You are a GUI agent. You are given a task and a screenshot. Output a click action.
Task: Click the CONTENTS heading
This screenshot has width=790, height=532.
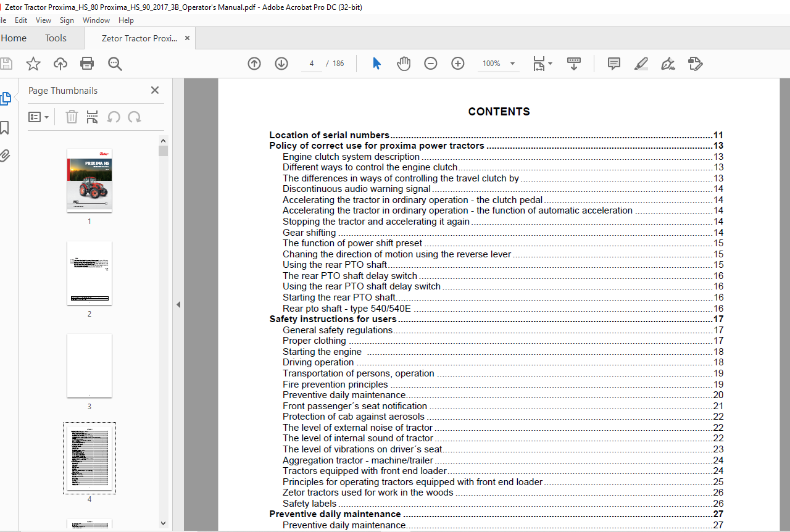pyautogui.click(x=499, y=112)
